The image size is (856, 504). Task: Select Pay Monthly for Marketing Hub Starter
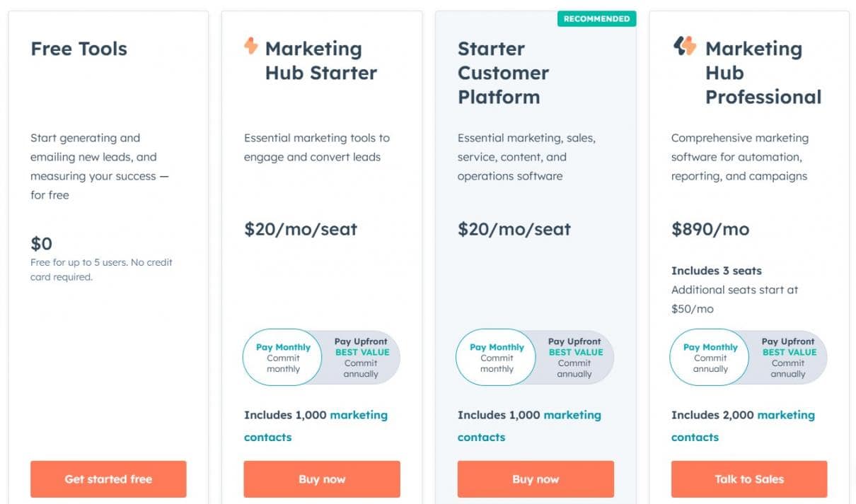[283, 357]
